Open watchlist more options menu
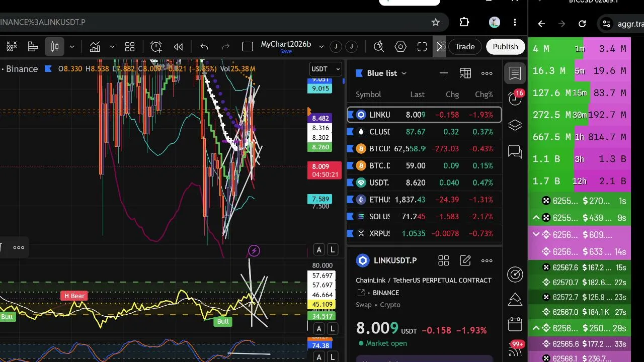The width and height of the screenshot is (644, 362). (487, 73)
